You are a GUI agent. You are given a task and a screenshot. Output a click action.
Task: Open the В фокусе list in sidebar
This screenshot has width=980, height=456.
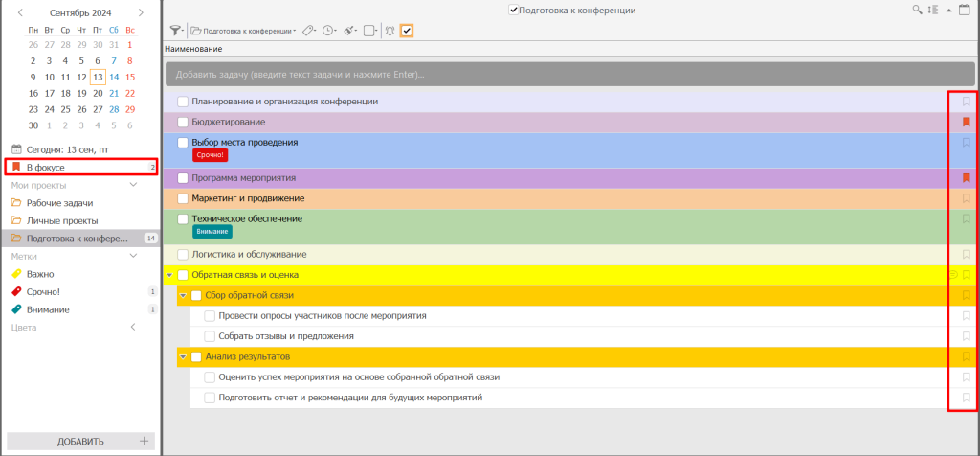coord(46,168)
